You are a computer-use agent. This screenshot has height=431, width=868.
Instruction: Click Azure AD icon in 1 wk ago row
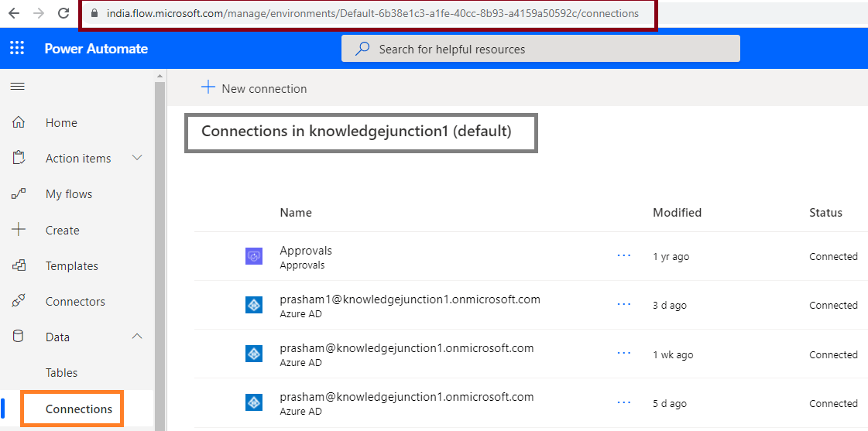[253, 354]
